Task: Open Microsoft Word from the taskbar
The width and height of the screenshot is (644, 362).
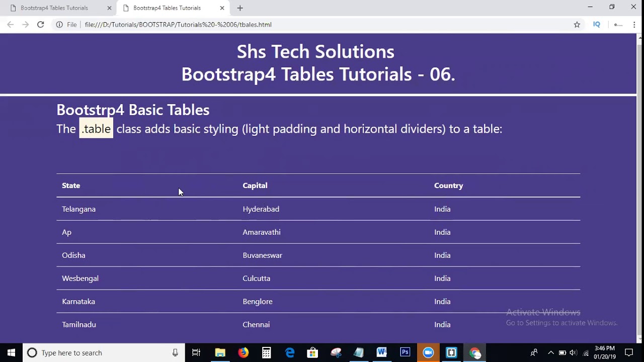Action: [x=381, y=352]
